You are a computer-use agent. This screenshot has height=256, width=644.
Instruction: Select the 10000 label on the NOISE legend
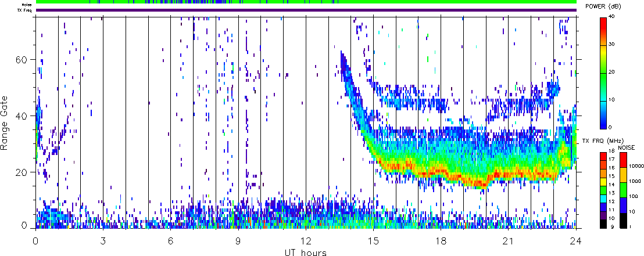coord(636,166)
